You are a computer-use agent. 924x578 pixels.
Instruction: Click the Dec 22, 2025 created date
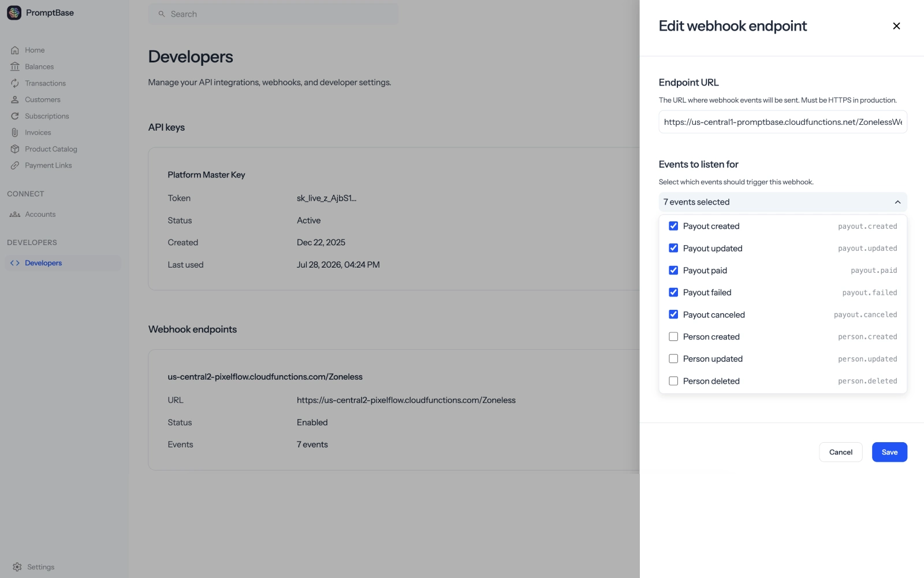click(x=321, y=242)
